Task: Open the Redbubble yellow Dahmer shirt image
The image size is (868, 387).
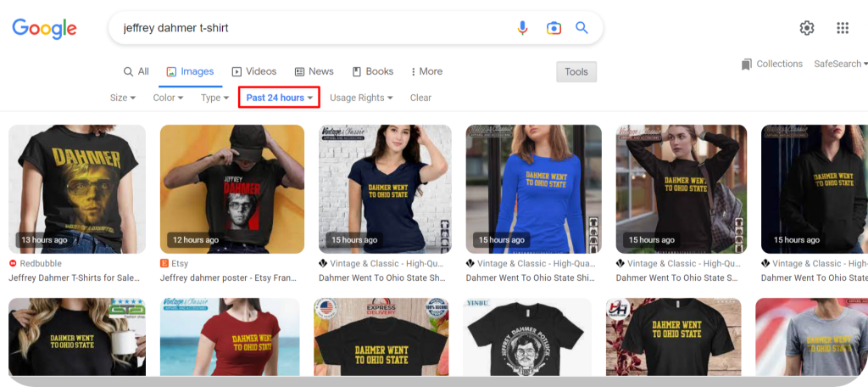Action: (x=77, y=189)
